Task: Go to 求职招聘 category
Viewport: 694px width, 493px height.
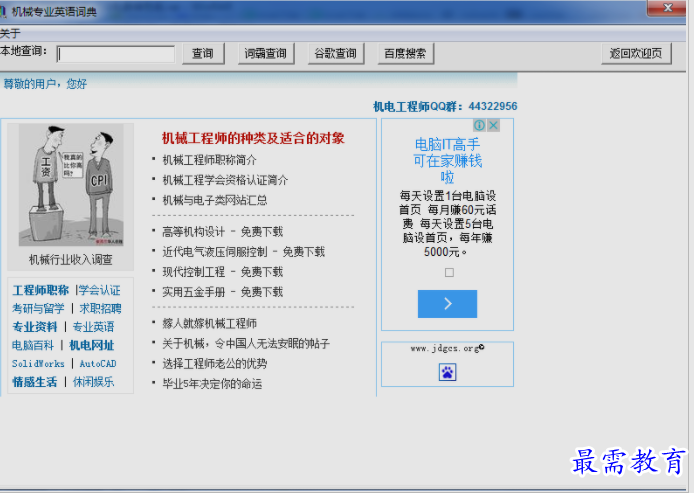Action: click(x=100, y=308)
